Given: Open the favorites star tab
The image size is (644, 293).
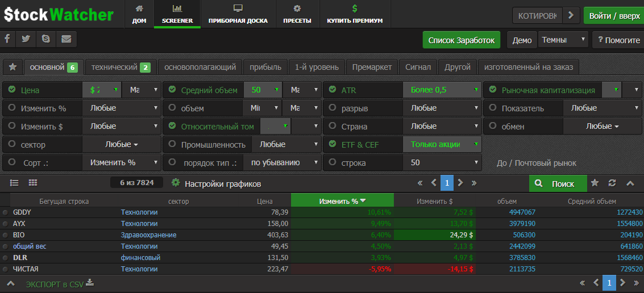Looking at the screenshot, I should (x=13, y=67).
